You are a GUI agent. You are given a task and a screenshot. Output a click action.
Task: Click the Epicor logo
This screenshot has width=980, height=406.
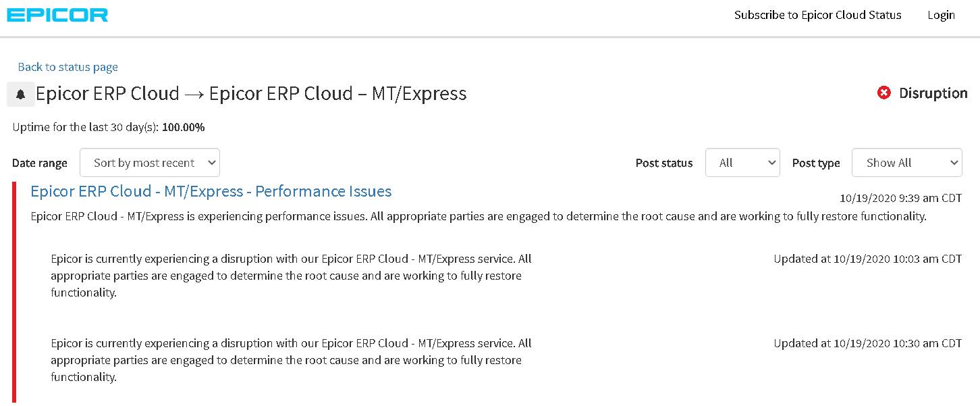point(57,15)
